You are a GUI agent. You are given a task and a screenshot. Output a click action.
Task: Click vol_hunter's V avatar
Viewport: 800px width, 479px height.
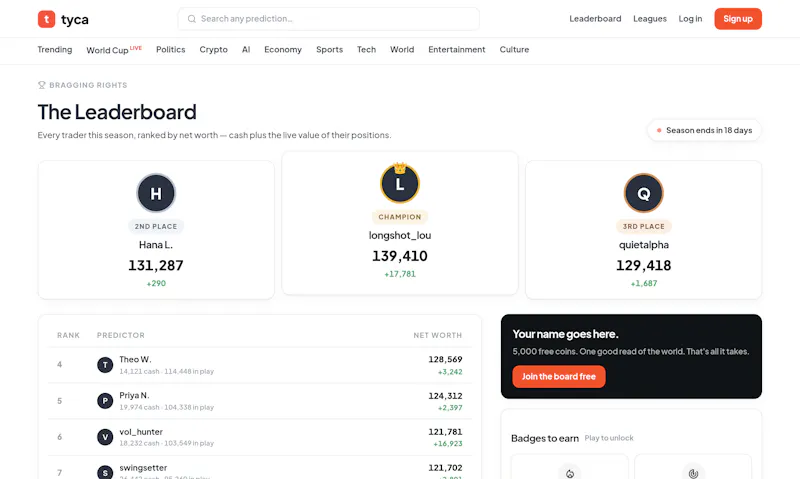(105, 437)
